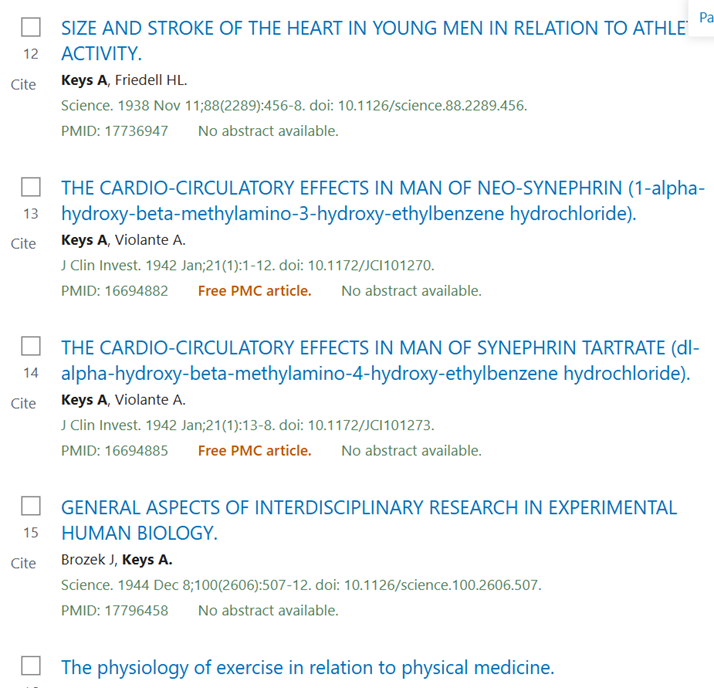Cite the result 15 Brozek article
The height and width of the screenshot is (688, 714).
23,563
